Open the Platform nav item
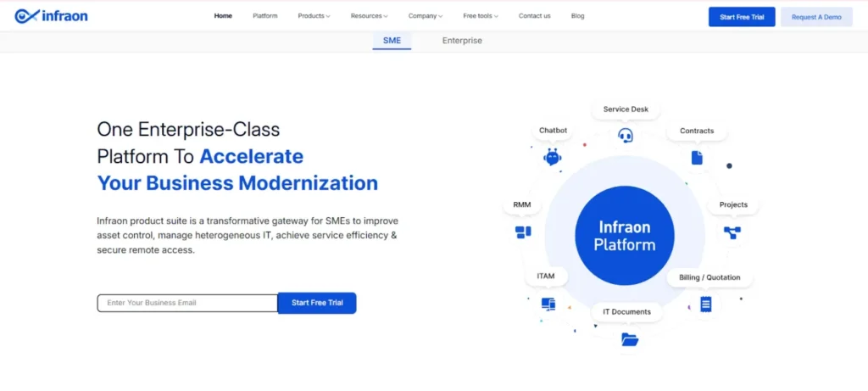Viewport: 868px width, 391px height. pyautogui.click(x=265, y=16)
